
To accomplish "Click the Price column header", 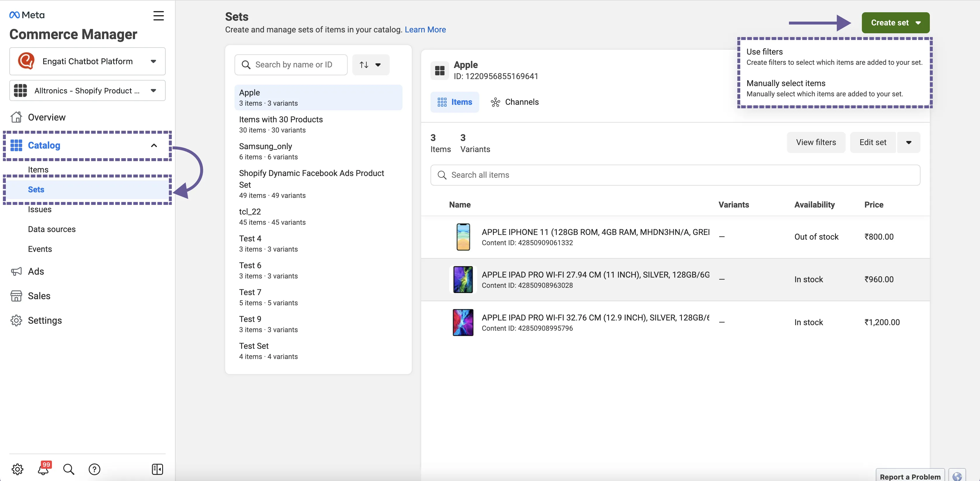I will coord(874,205).
